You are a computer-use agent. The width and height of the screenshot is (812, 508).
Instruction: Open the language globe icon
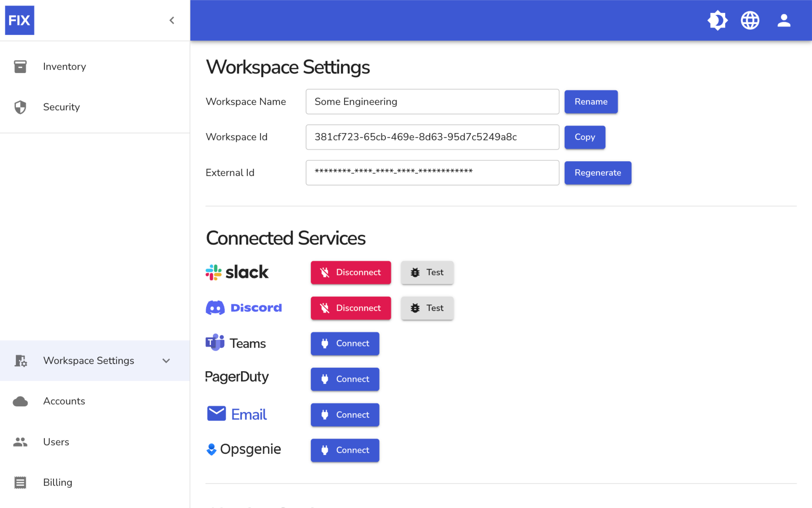click(x=750, y=21)
